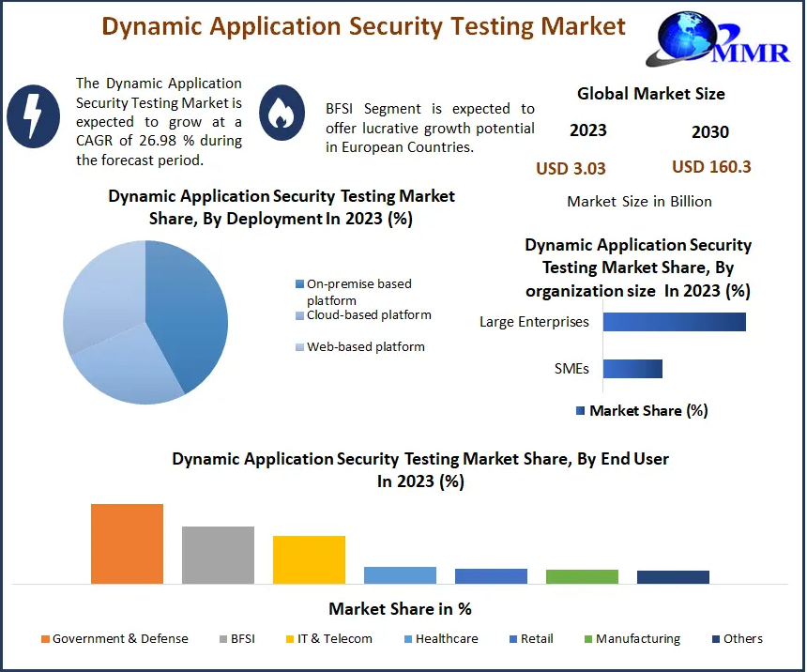Click the Healthcare legend marker
The width and height of the screenshot is (807, 672).
click(x=408, y=639)
